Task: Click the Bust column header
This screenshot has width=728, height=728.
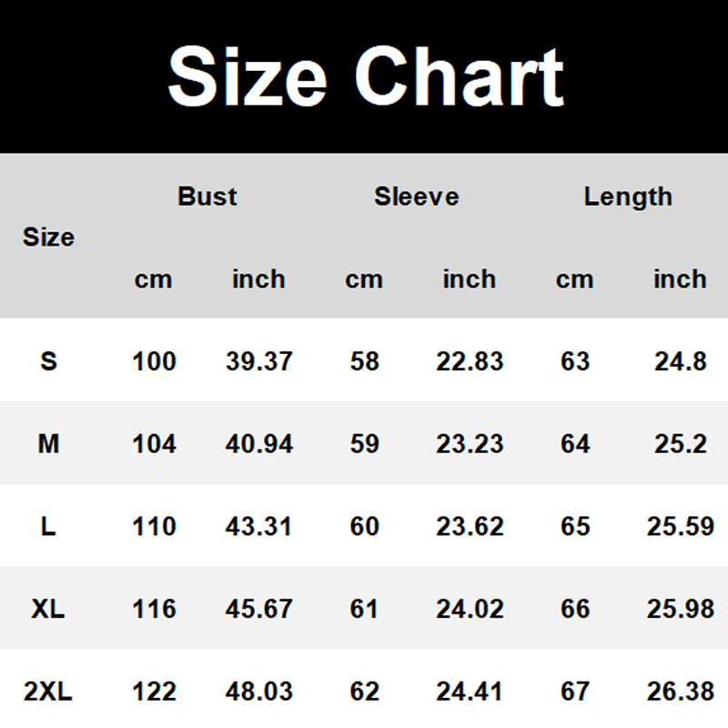Action: click(x=207, y=197)
